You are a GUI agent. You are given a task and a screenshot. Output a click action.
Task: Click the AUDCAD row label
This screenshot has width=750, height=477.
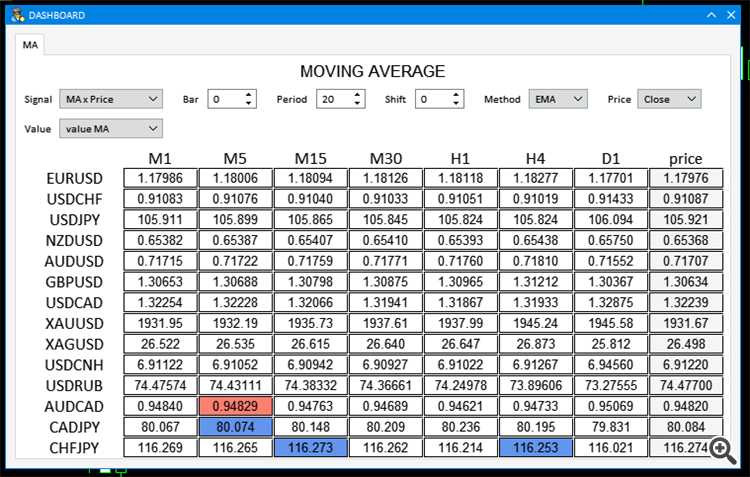coord(74,407)
